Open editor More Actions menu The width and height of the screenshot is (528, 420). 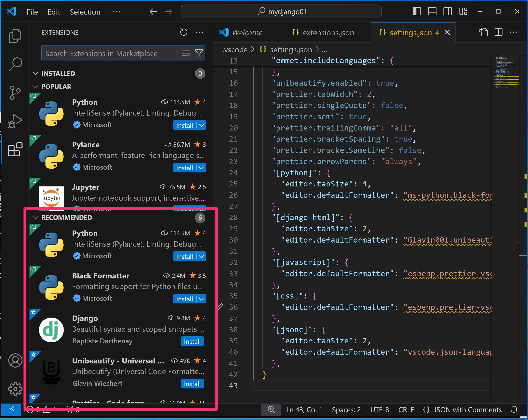tap(514, 32)
